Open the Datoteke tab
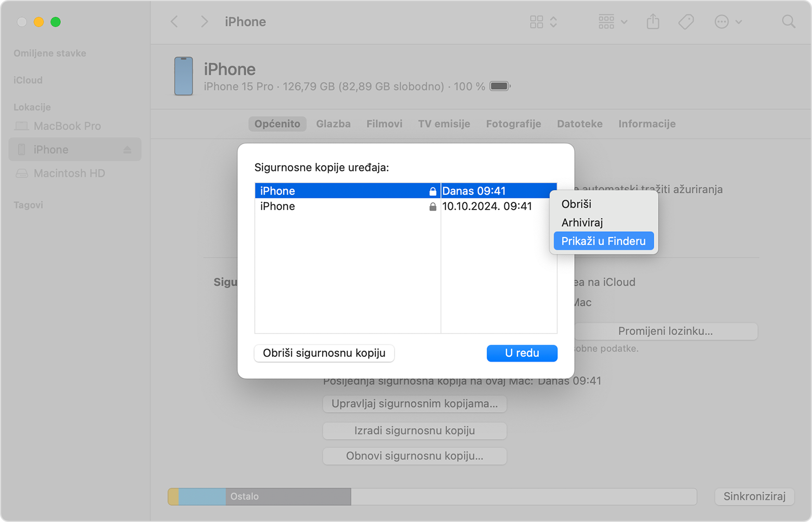This screenshot has height=522, width=812. pyautogui.click(x=579, y=123)
